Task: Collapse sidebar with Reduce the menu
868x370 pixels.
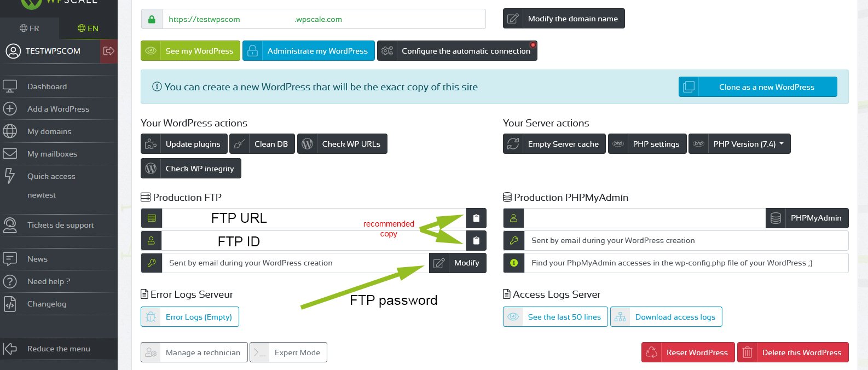Action: [59, 349]
